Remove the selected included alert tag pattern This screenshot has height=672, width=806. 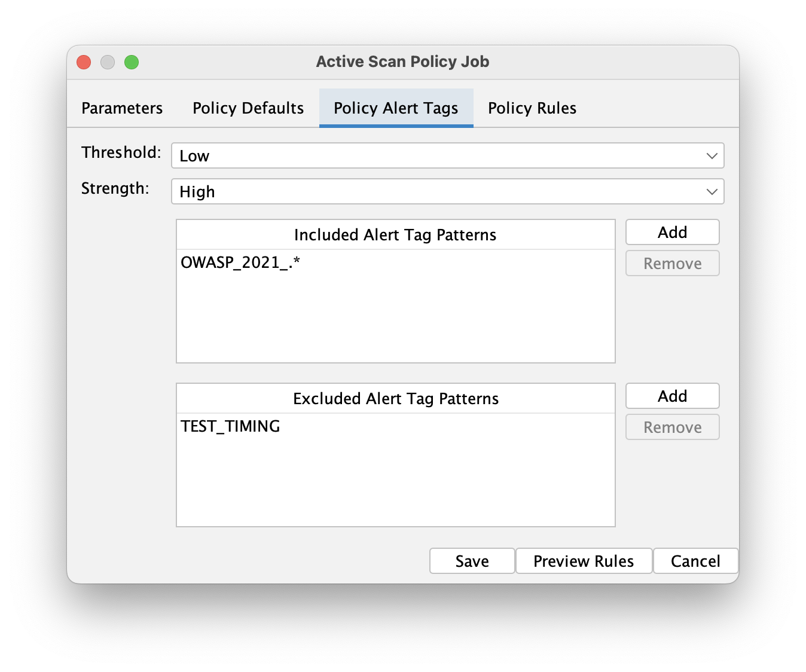tap(672, 263)
